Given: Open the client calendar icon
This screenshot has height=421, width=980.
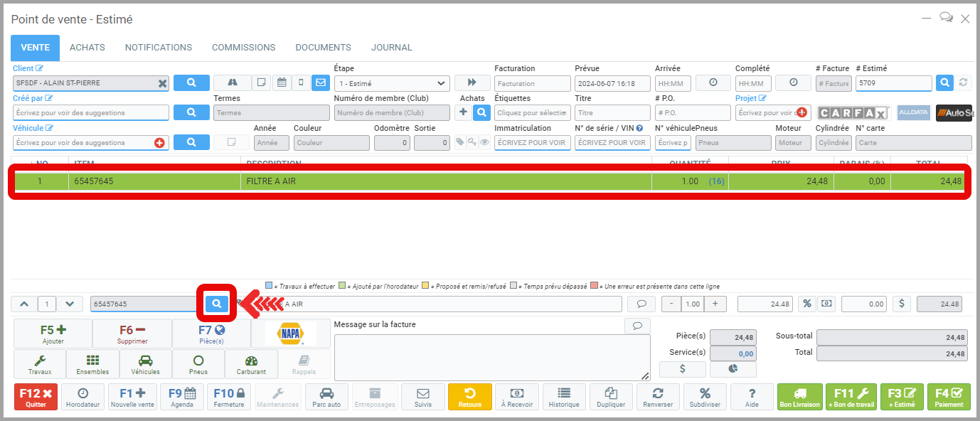Looking at the screenshot, I should tap(282, 83).
